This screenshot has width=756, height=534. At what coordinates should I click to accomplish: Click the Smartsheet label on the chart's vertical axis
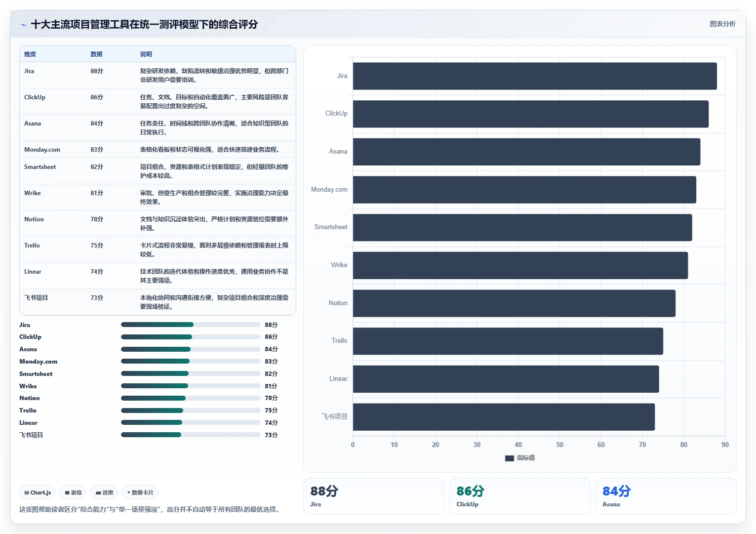(x=331, y=227)
